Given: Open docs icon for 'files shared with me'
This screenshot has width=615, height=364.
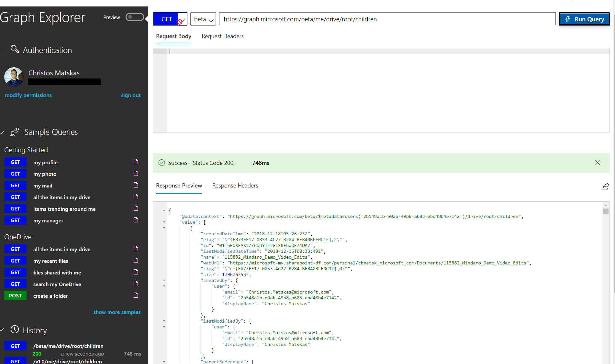Looking at the screenshot, I should [136, 272].
